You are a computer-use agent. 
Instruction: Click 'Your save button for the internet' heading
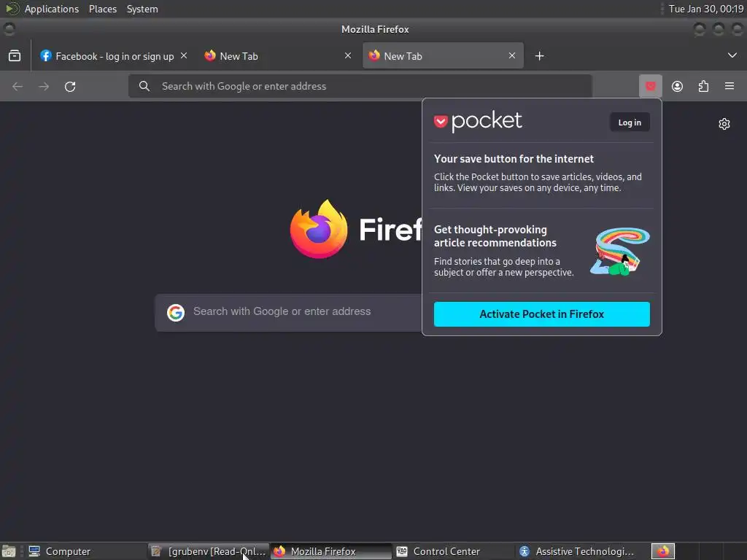[x=514, y=158]
